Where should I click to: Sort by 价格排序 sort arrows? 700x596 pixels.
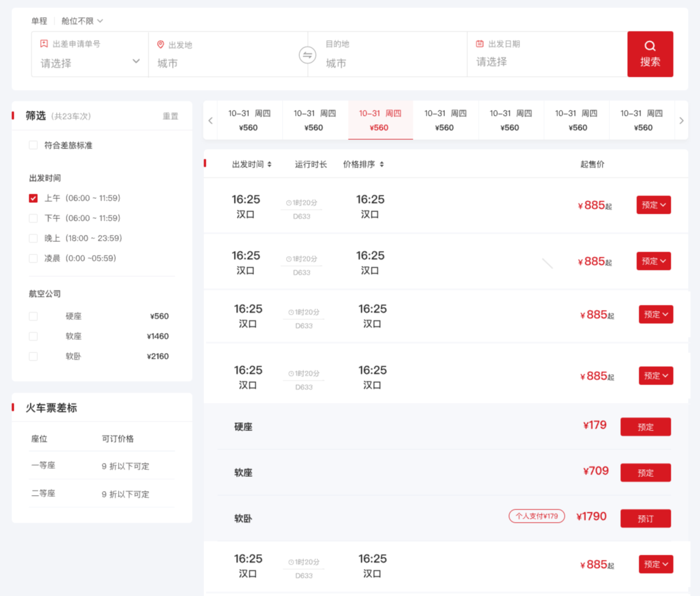coord(382,164)
